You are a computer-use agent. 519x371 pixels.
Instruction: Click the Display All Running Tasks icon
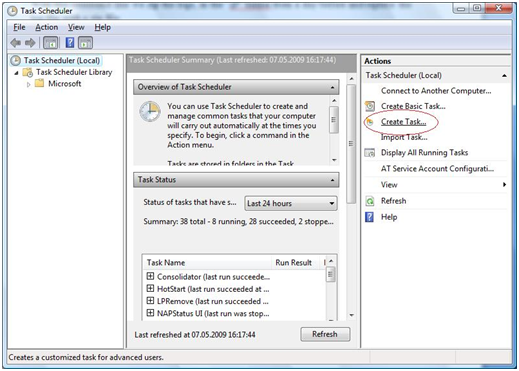370,153
